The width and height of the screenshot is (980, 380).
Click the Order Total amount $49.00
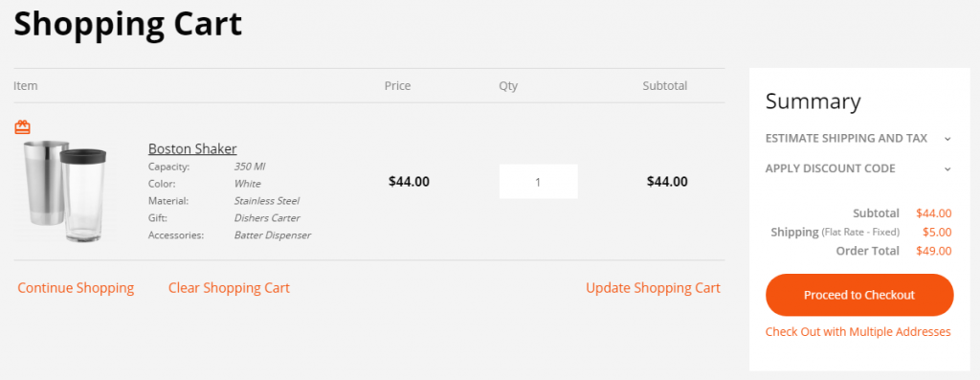pos(934,251)
